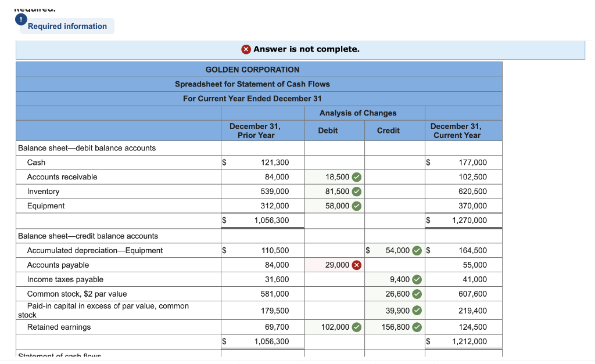
Task: Click the blue exclamation icon above Required information
Action: tap(21, 19)
